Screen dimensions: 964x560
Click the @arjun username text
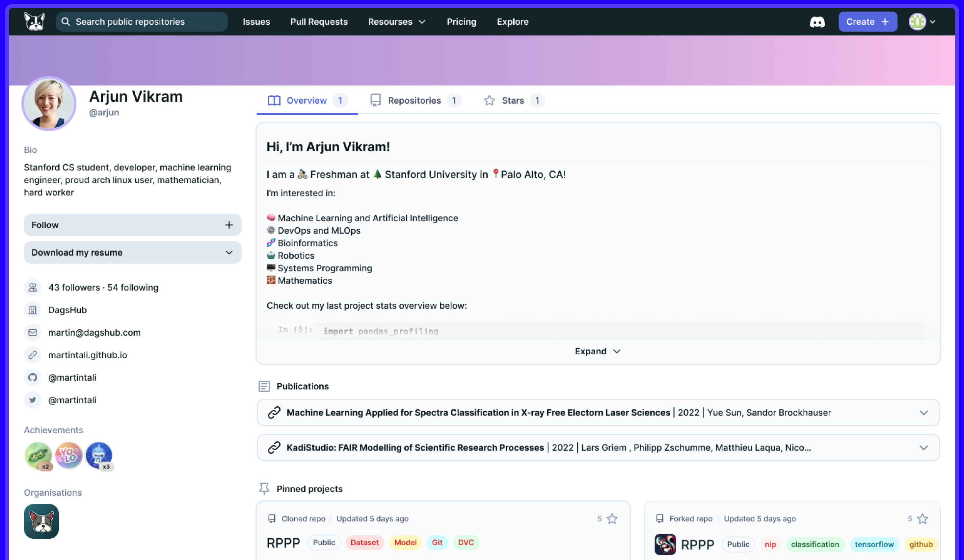click(x=104, y=113)
